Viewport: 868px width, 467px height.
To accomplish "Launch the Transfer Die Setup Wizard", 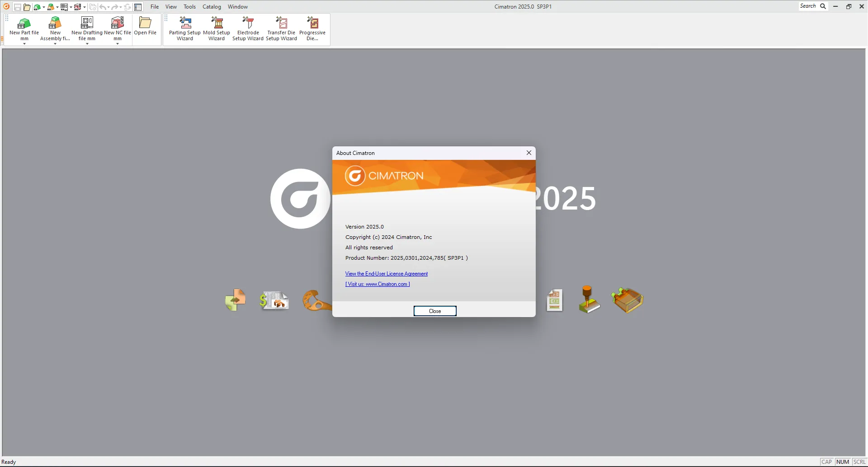I will click(281, 29).
